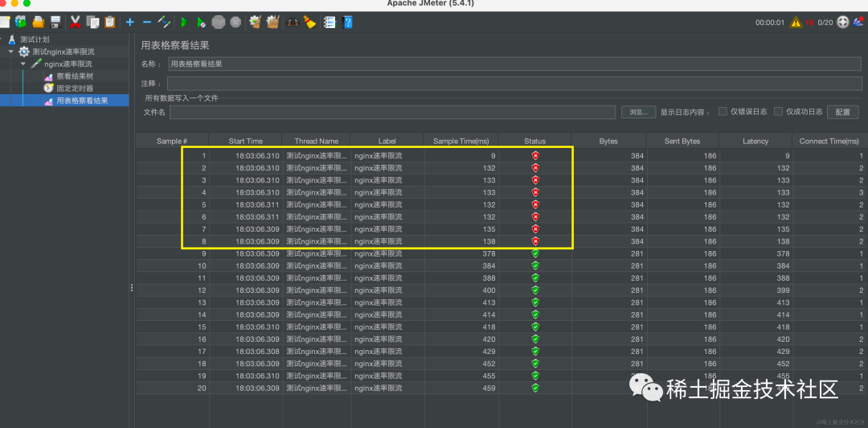Click the New test plan toolbar icon
The image size is (868, 428).
pos(5,23)
